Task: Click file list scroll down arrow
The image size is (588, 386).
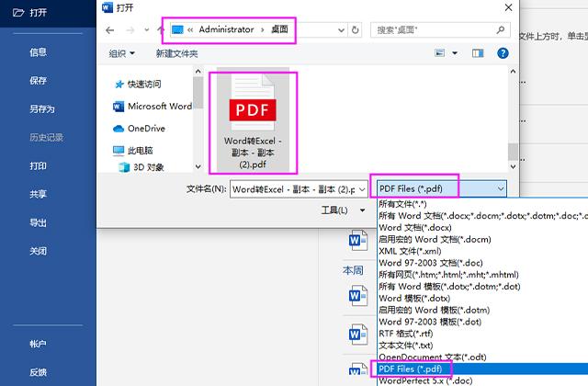Action: pos(513,166)
